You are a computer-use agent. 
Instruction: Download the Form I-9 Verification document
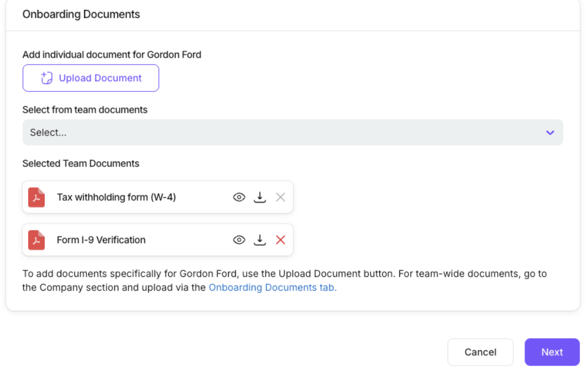pos(260,240)
